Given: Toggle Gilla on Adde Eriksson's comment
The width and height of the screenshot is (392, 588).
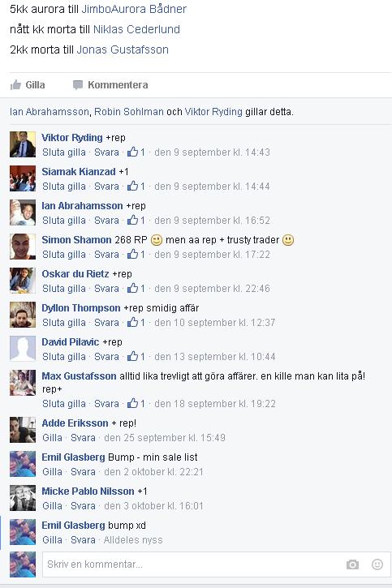Looking at the screenshot, I should [52, 438].
